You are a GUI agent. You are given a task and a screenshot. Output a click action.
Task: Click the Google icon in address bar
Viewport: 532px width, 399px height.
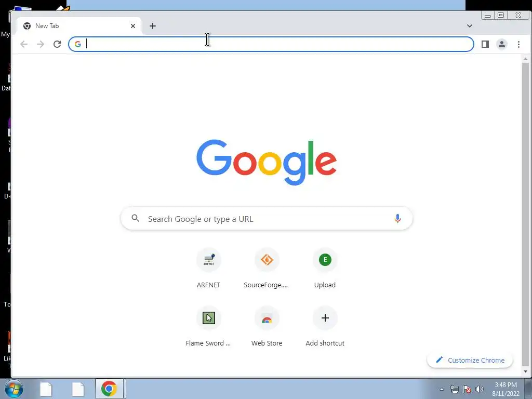tap(78, 44)
